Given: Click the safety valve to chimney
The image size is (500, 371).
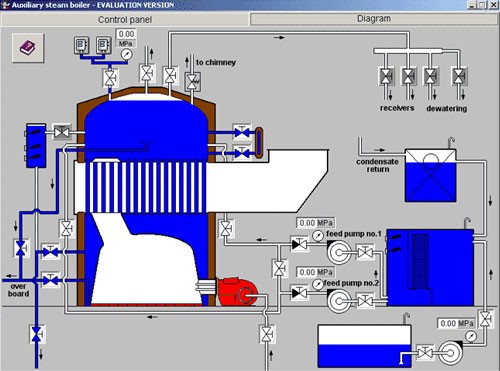Looking at the screenshot, I should coord(192,81).
